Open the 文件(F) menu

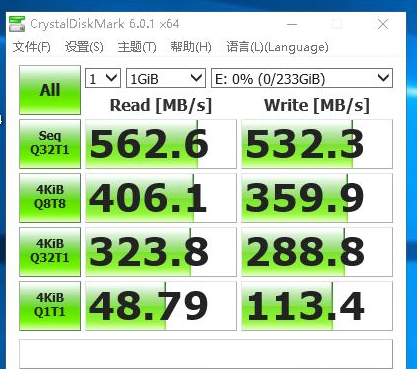pos(32,47)
